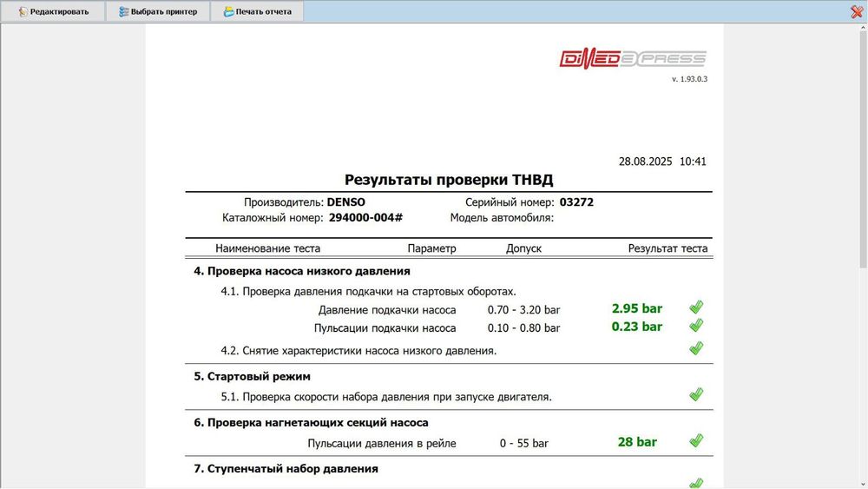Click the print icon on Печать отчета
868x489 pixels.
(228, 11)
